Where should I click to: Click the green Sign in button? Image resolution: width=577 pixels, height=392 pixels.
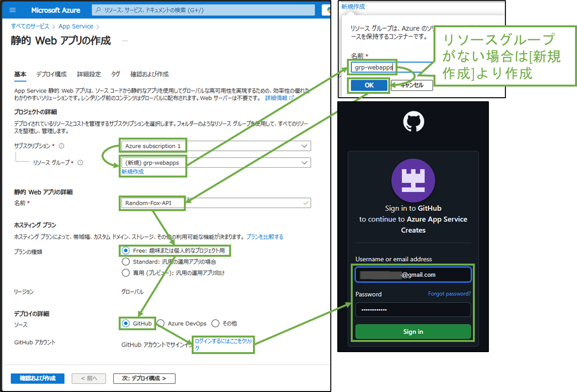tap(413, 332)
